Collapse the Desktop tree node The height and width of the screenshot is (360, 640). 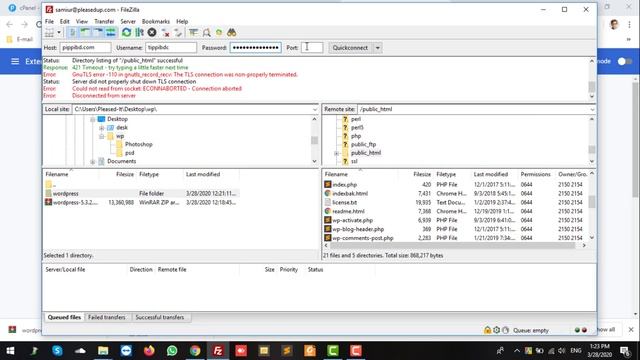(93, 119)
